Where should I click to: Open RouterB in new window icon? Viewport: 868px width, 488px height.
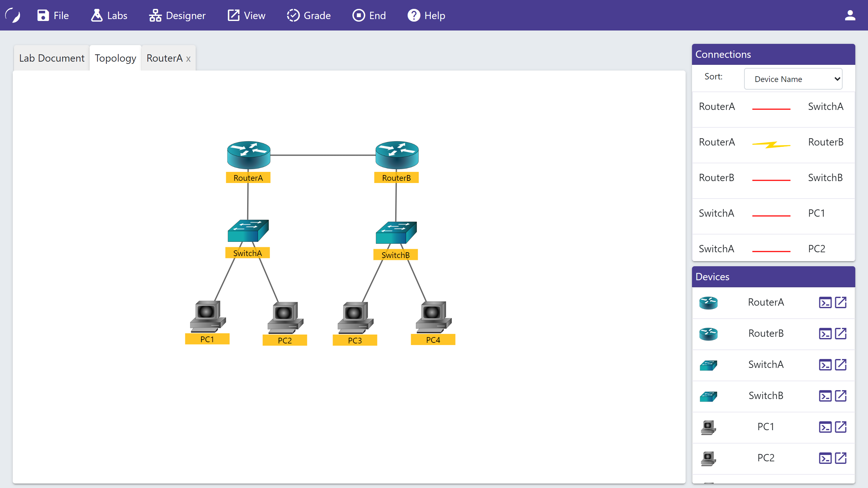click(841, 333)
